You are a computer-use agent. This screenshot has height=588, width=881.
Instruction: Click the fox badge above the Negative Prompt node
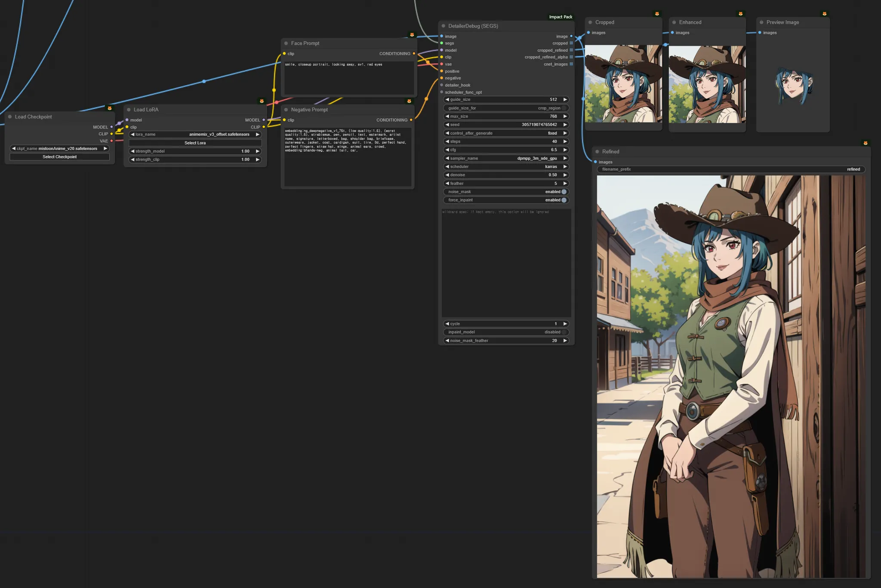409,101
